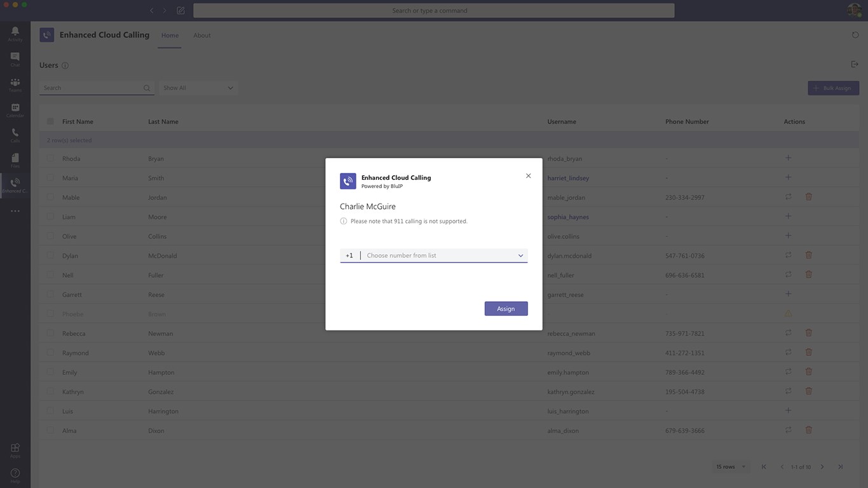This screenshot has width=868, height=488.
Task: Select the garrett_reese username cell
Action: (x=566, y=295)
